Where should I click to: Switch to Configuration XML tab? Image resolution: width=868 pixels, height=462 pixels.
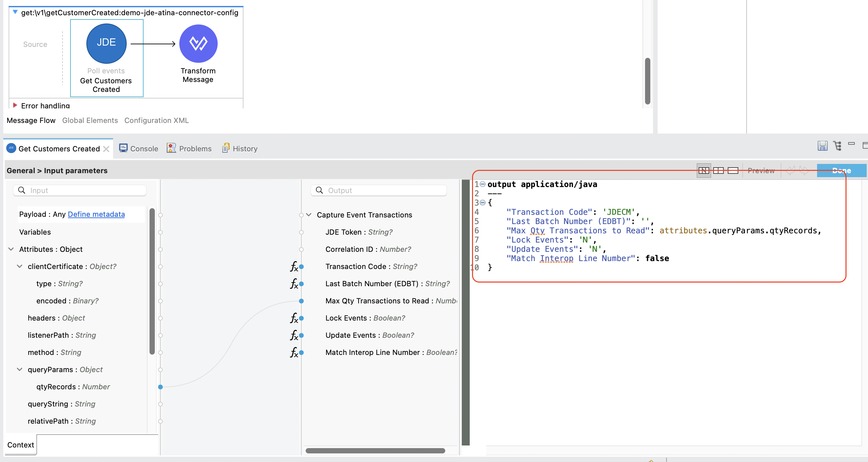(156, 121)
